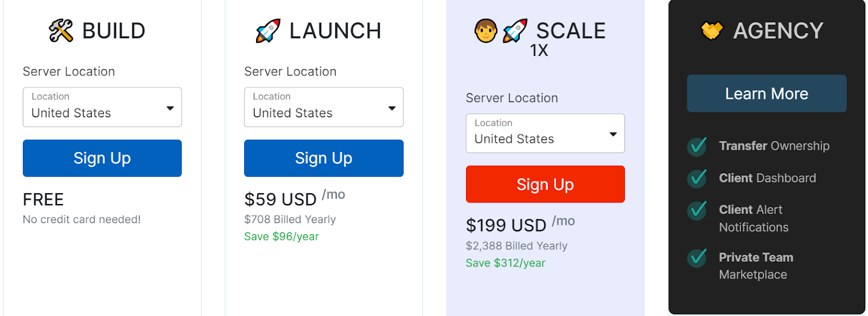
Task: Click the Save $312/year text under SCALE
Action: (x=505, y=263)
